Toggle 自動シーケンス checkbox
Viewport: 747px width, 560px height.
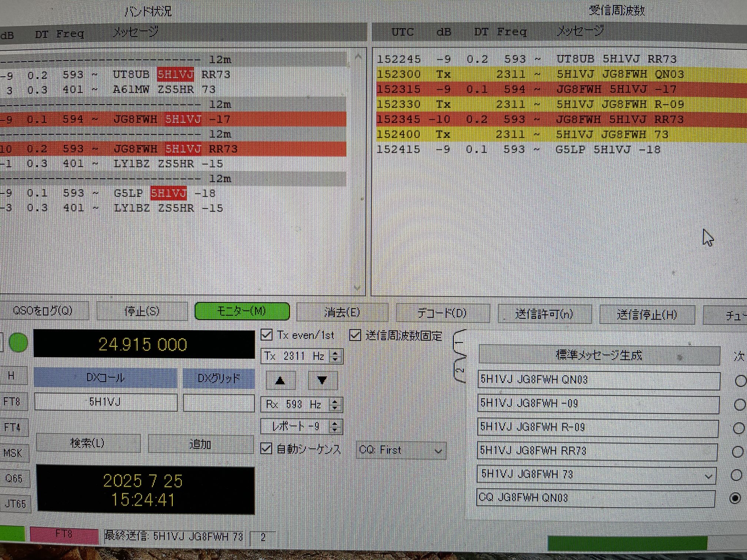(x=266, y=449)
